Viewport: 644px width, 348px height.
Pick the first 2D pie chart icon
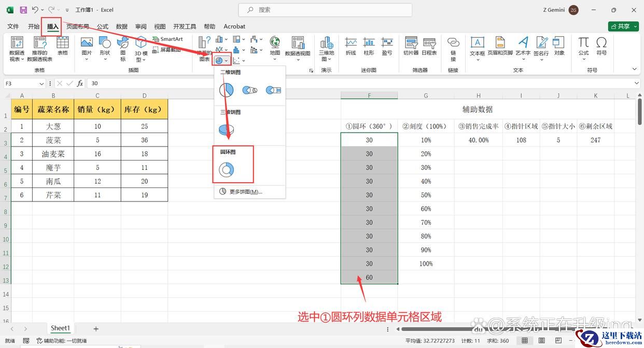pyautogui.click(x=227, y=91)
